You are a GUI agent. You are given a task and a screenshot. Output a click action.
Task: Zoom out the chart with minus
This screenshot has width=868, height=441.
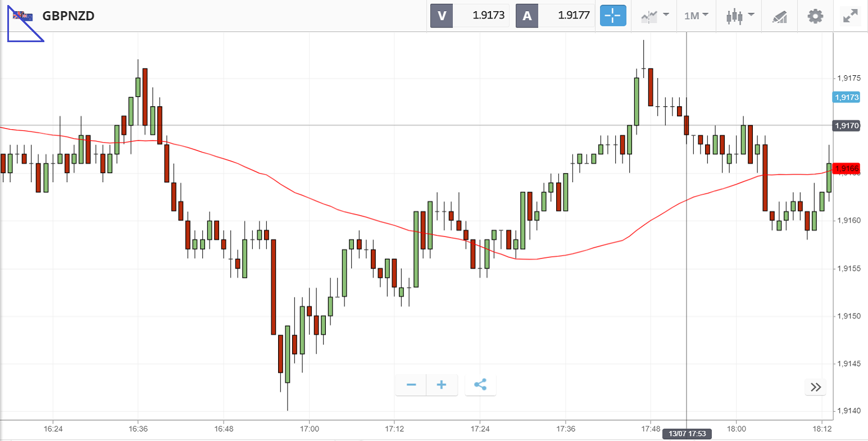(411, 385)
